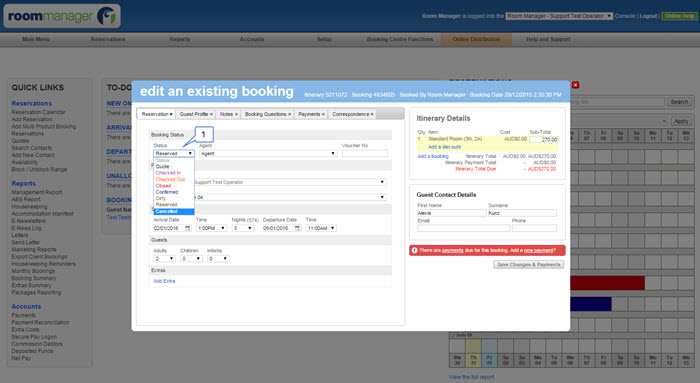The width and height of the screenshot is (700, 383).
Task: Click the Search button in background page
Action: [679, 102]
